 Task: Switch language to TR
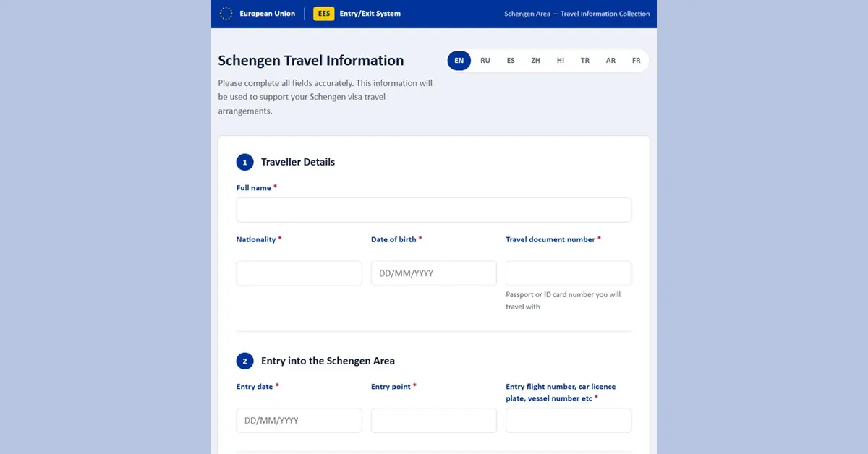(585, 61)
